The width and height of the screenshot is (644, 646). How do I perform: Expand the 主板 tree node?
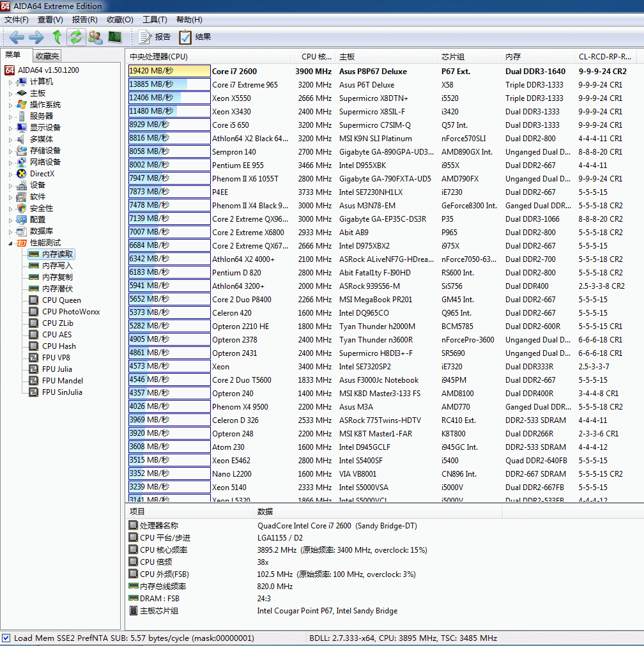(10, 93)
